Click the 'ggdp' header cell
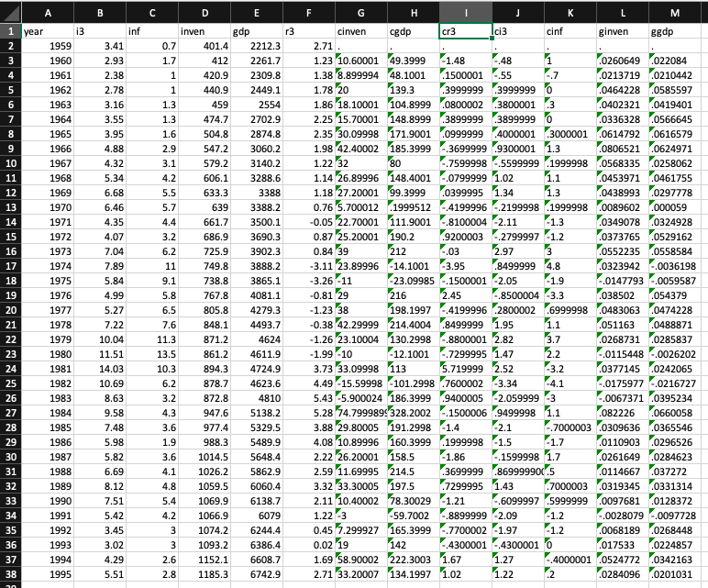The width and height of the screenshot is (708, 588). point(675,31)
